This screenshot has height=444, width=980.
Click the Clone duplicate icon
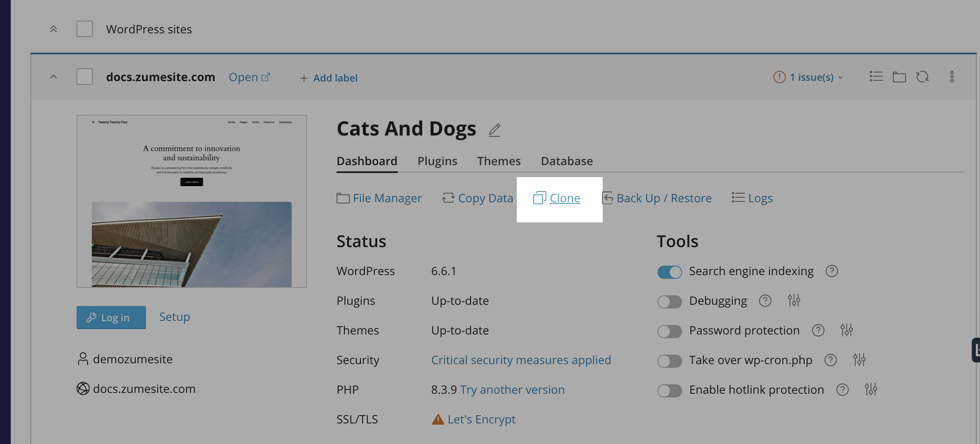539,198
